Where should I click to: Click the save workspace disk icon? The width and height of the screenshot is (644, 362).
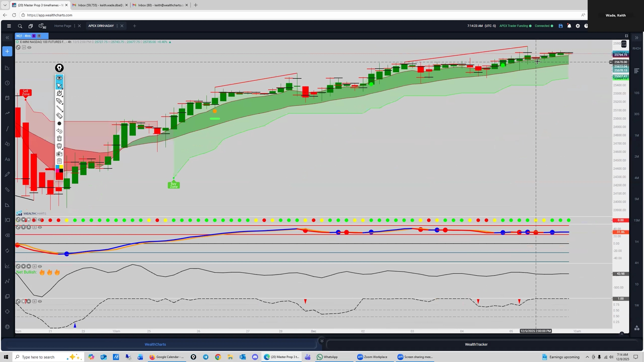(x=560, y=26)
